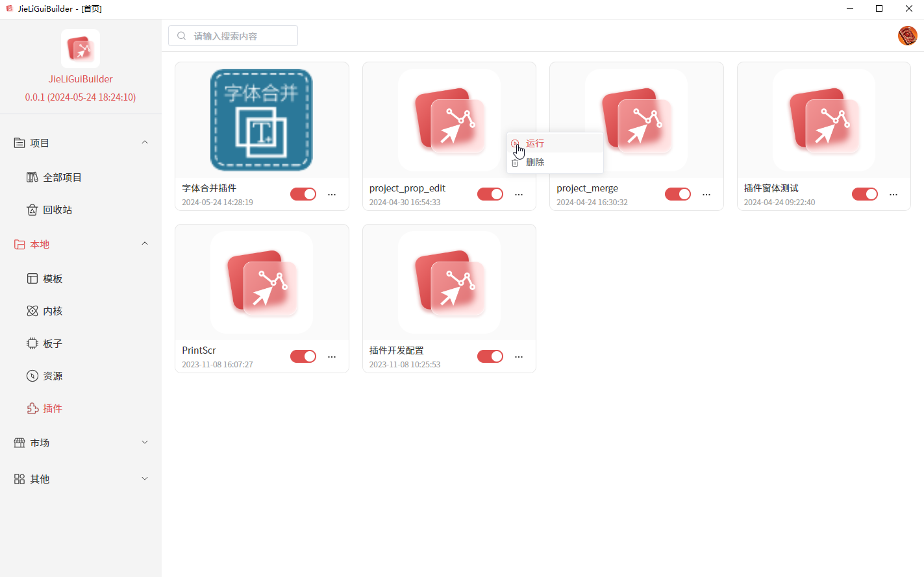Image resolution: width=924 pixels, height=577 pixels.
Task: Click the 删除 trash icon in context menu
Action: (x=515, y=162)
